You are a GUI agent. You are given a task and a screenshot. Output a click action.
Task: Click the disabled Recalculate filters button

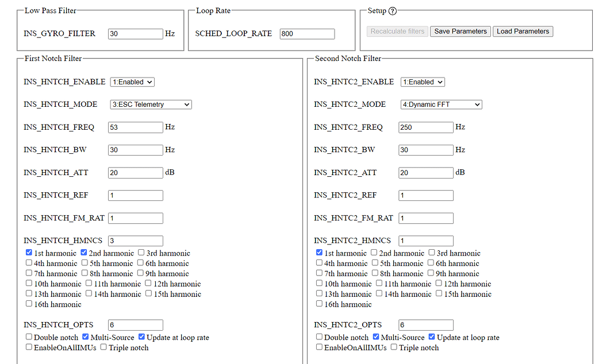pyautogui.click(x=397, y=31)
